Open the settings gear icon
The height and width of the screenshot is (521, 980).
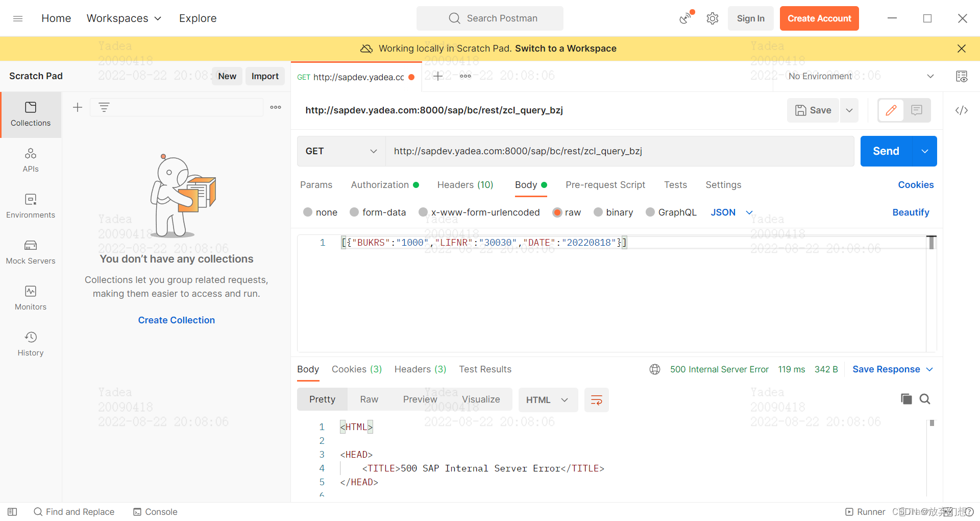[713, 18]
